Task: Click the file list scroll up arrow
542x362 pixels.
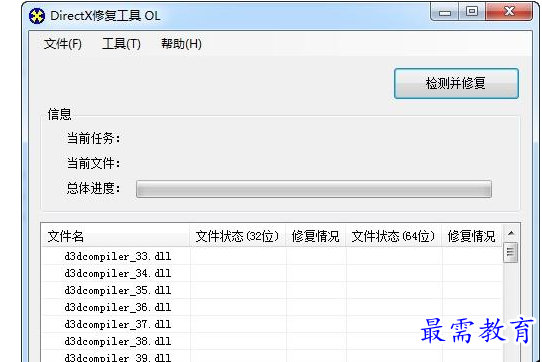Action: click(x=511, y=233)
